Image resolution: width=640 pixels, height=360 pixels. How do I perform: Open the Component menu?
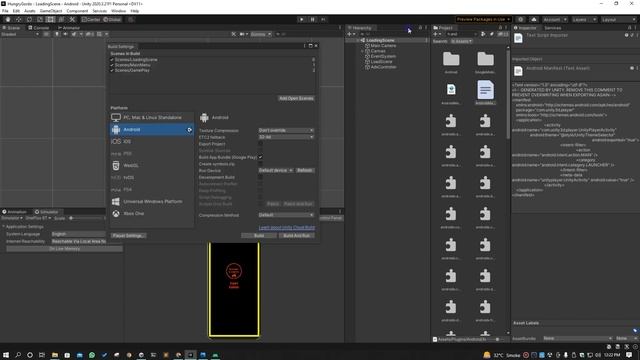[x=77, y=11]
